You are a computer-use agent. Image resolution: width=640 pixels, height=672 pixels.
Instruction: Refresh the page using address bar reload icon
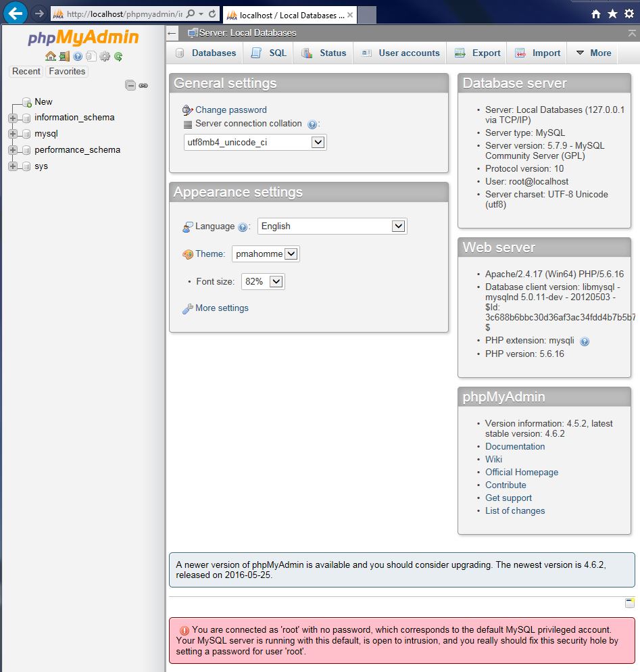(x=212, y=14)
